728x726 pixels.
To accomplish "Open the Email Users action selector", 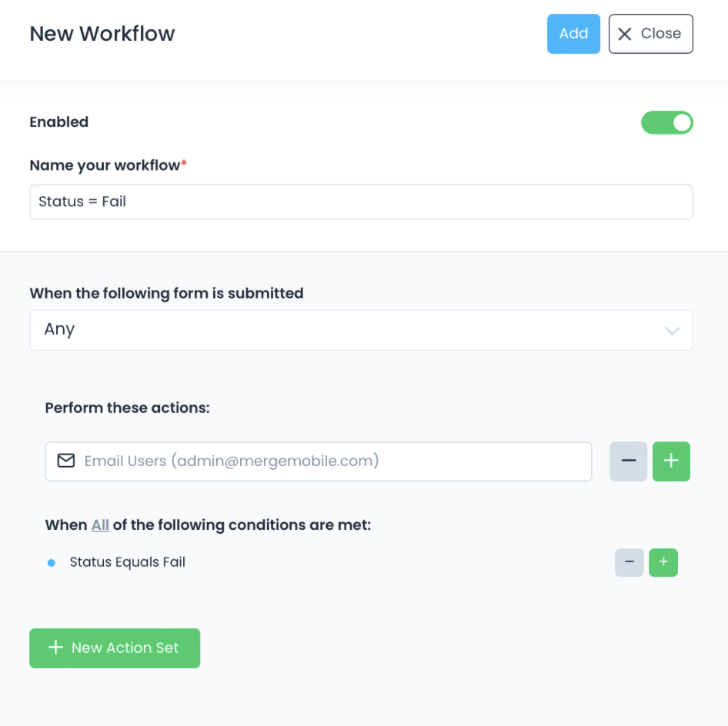I will pos(319,461).
